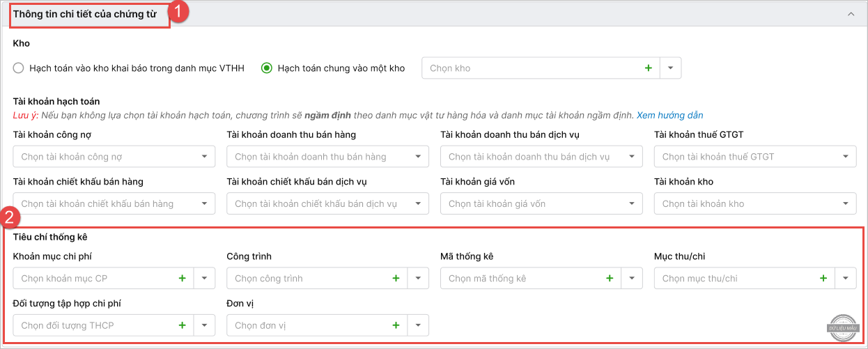
Task: Open the Tài khoản giá vốn dropdown
Action: [x=631, y=204]
